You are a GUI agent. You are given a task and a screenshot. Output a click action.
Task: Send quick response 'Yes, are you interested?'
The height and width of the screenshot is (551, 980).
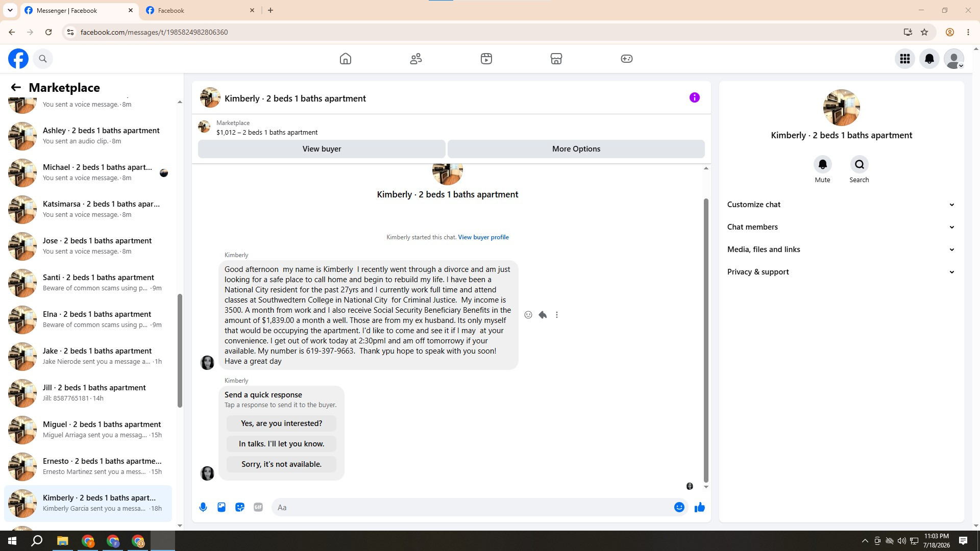[x=281, y=423]
